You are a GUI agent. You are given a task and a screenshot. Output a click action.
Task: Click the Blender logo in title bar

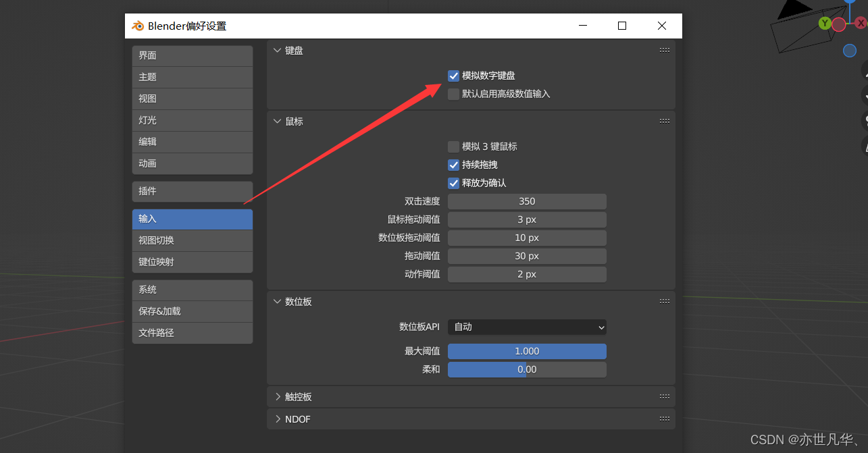coord(138,26)
